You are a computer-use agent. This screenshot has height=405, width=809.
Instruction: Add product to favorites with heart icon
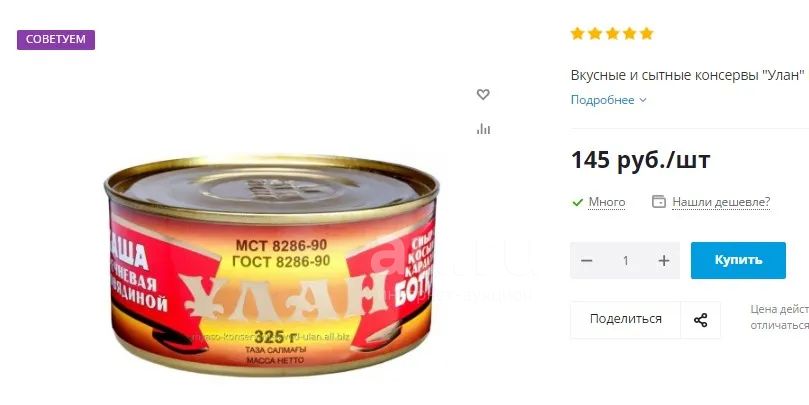483,94
